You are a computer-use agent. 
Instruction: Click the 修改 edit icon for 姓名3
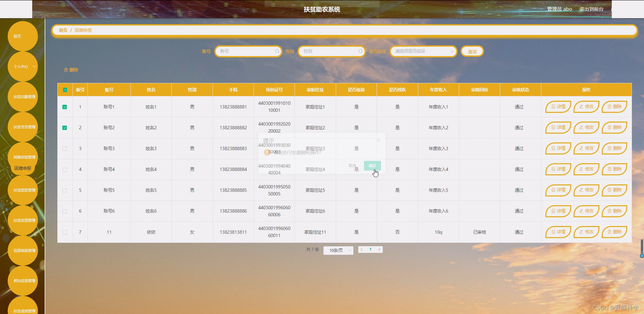pyautogui.click(x=586, y=148)
